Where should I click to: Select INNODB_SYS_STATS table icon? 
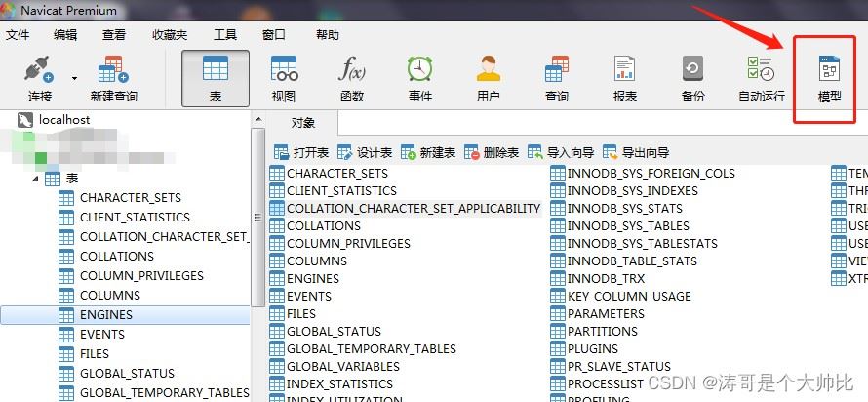tap(558, 208)
